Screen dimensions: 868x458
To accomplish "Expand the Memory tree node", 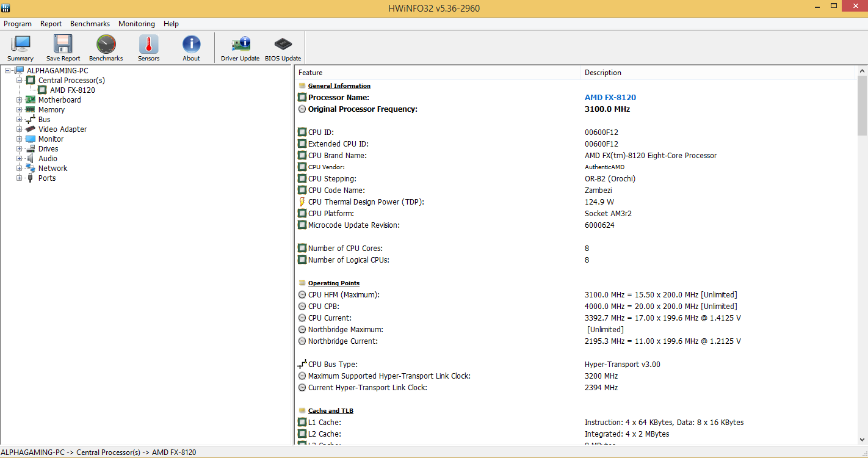I will [x=19, y=109].
